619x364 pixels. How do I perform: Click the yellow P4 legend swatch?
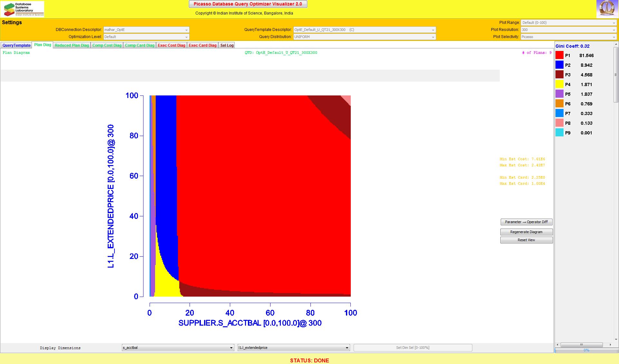559,84
